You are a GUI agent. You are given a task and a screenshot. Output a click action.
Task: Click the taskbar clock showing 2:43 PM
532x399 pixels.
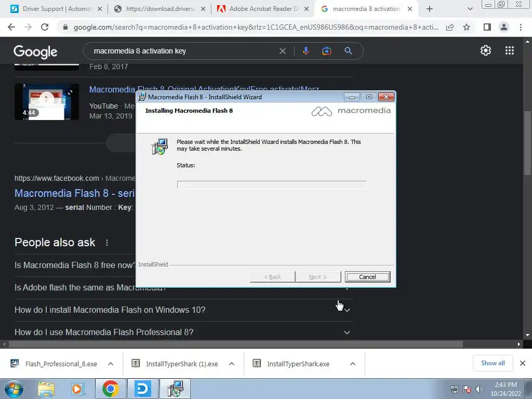506,389
